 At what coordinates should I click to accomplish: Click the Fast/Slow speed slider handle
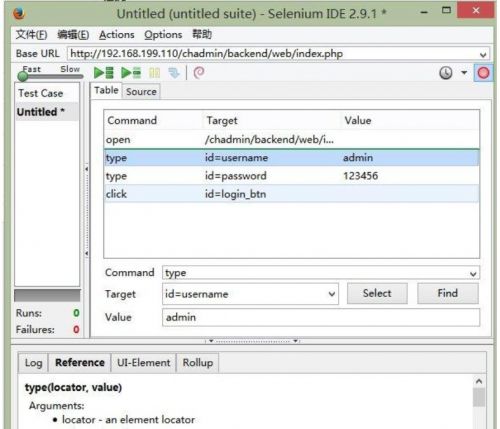click(23, 77)
